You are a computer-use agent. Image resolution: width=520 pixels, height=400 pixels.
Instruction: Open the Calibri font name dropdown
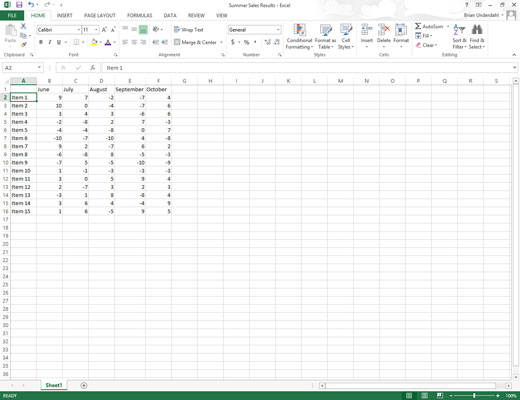(79, 30)
